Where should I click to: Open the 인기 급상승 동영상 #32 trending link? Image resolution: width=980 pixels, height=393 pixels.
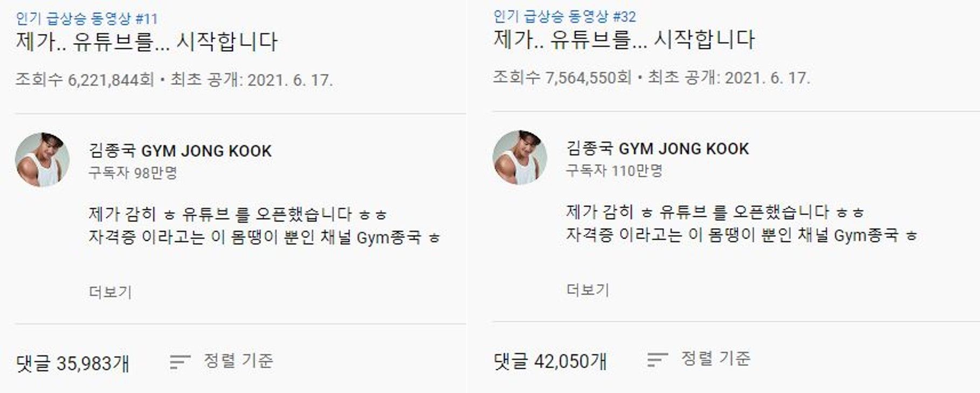click(x=564, y=17)
